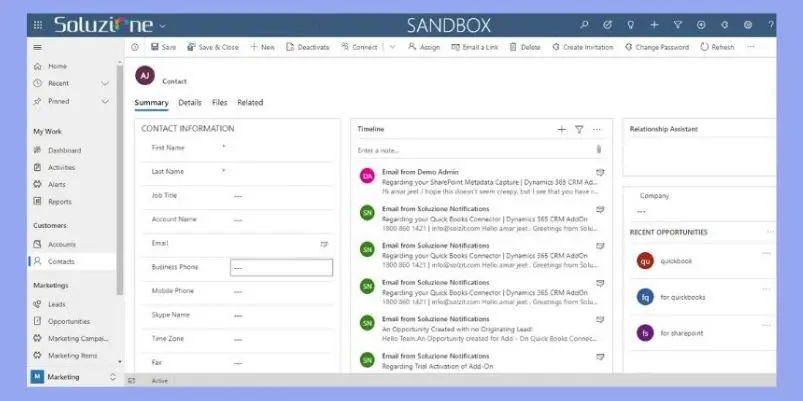Expand the Pinned section chevron
Viewport: 803px width, 401px height.
[105, 101]
